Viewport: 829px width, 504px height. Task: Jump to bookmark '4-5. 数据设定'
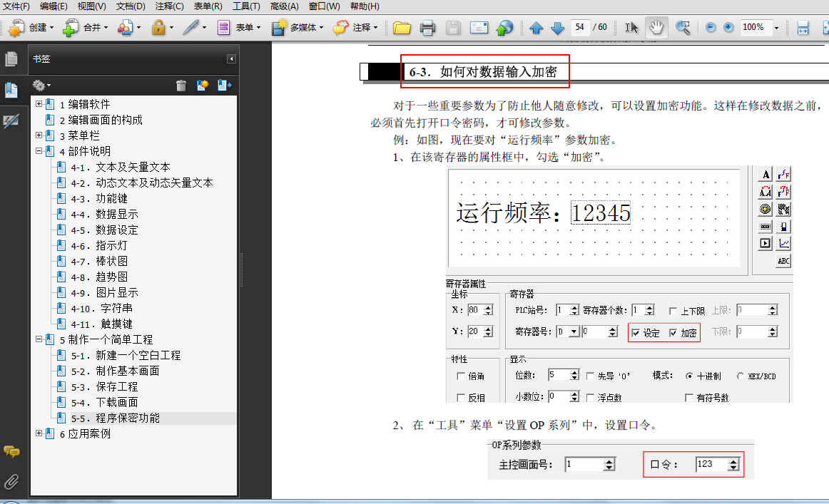click(104, 230)
